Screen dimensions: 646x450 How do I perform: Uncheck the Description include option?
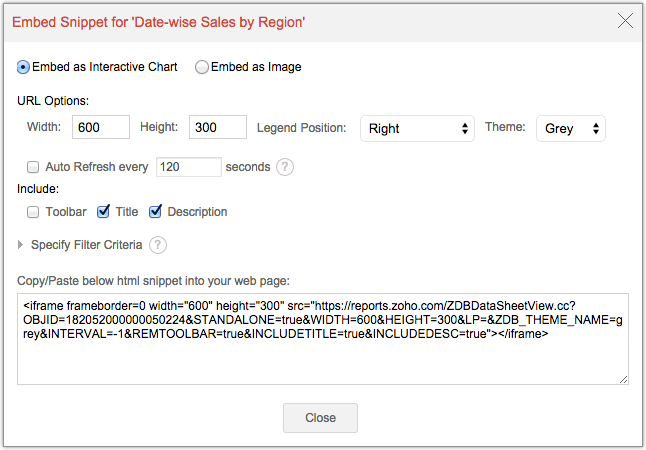[x=155, y=212]
